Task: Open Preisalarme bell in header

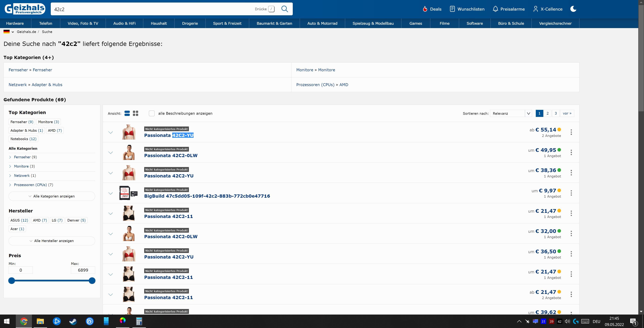Action: point(509,9)
